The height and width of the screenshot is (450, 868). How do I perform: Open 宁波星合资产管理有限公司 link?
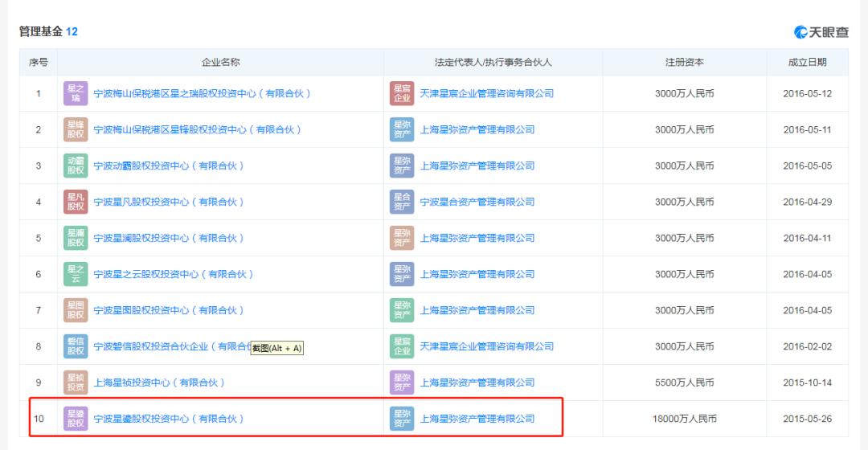[x=477, y=202]
